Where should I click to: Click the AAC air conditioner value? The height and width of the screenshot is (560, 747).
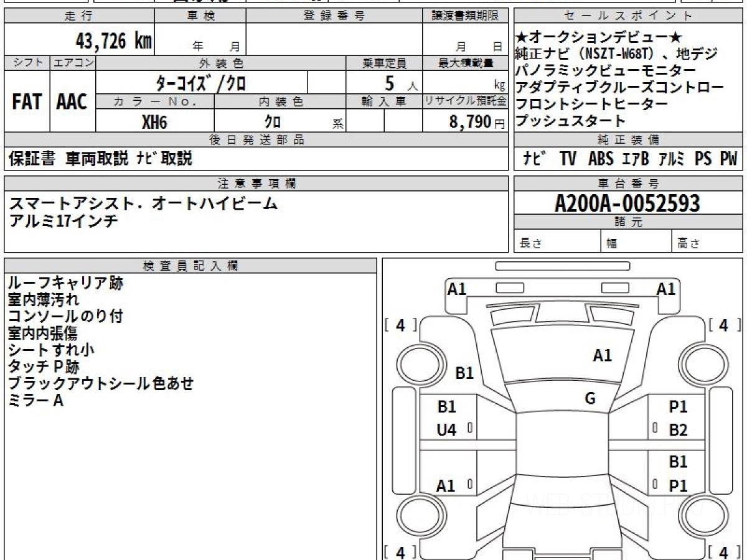coord(72,102)
